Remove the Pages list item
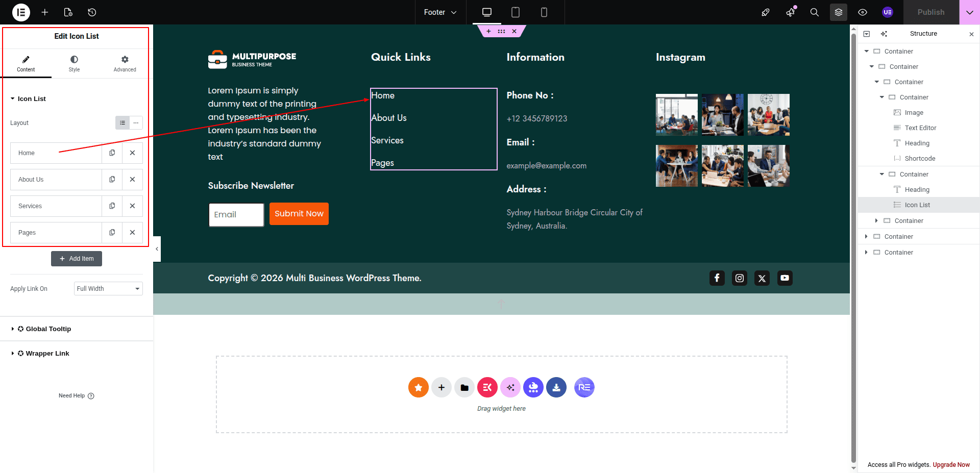980x473 pixels. click(x=132, y=233)
